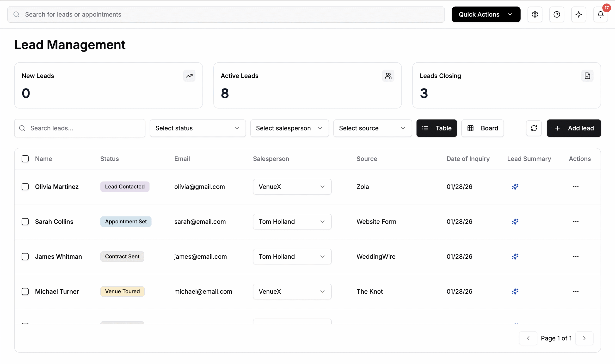Click the refresh leads icon

(534, 128)
